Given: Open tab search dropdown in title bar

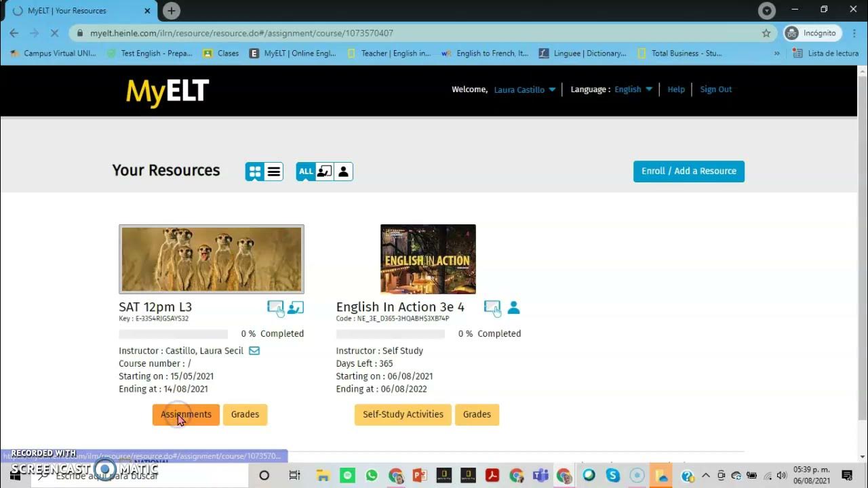Looking at the screenshot, I should click(x=767, y=11).
